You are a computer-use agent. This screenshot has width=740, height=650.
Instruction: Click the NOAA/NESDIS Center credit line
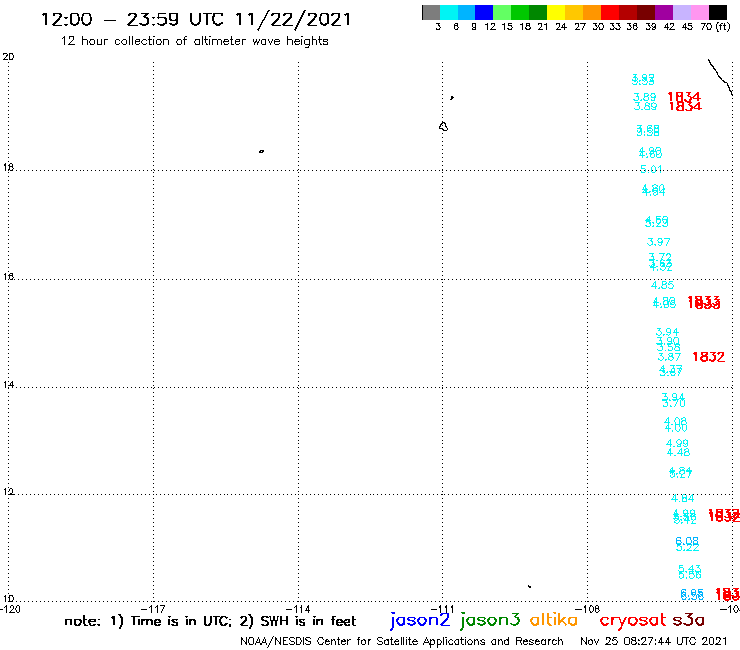click(402, 641)
